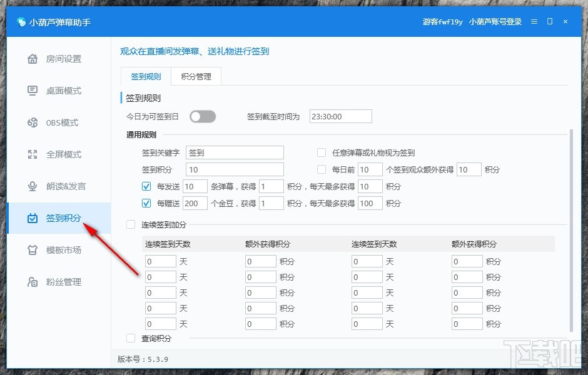Click the 模板市场 shirt icon

[33, 250]
